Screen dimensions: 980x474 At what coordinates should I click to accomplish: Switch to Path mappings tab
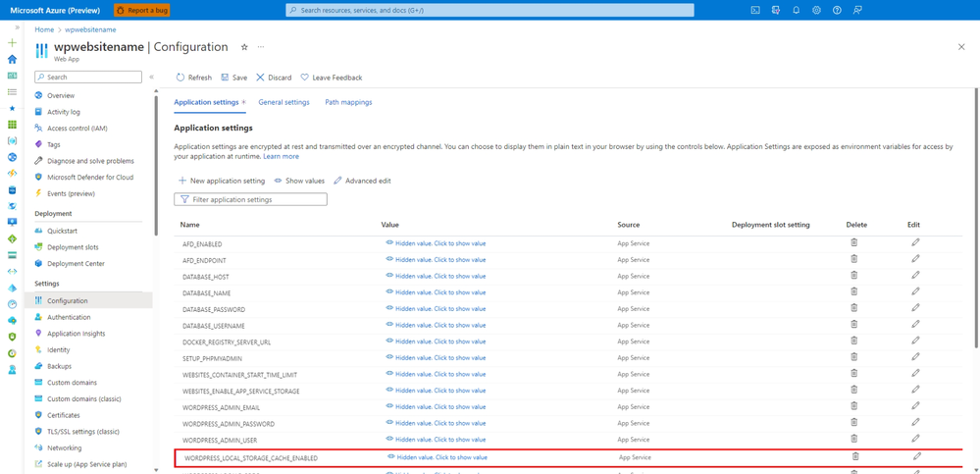(348, 103)
